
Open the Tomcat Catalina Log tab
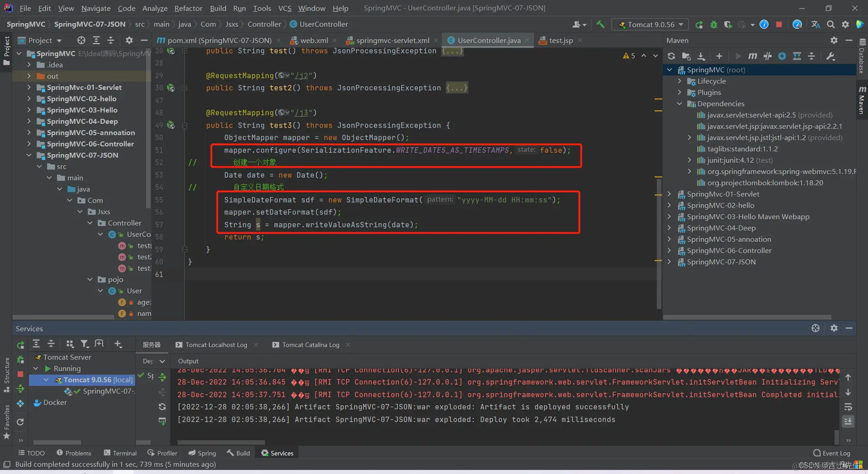pyautogui.click(x=311, y=345)
